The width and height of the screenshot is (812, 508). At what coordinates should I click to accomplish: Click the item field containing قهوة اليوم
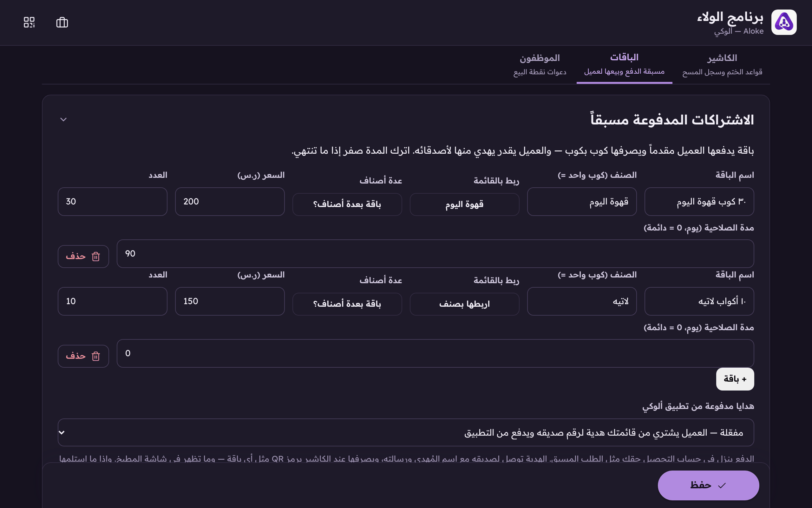581,202
